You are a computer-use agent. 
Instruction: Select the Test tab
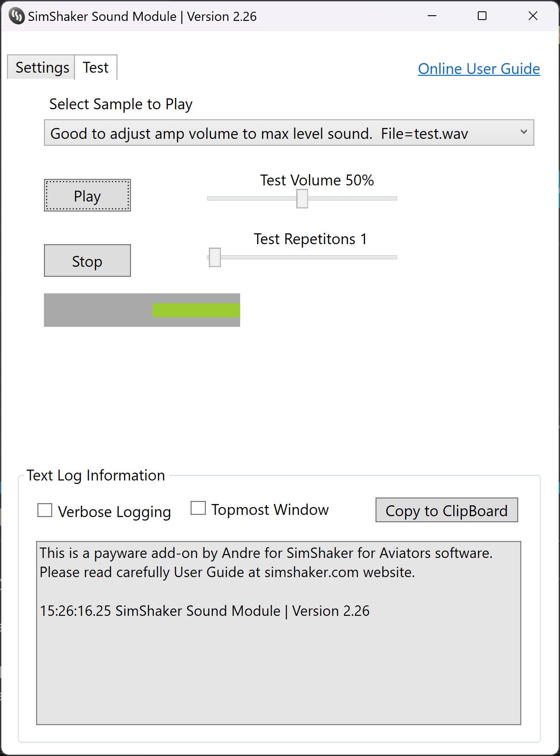(x=96, y=67)
